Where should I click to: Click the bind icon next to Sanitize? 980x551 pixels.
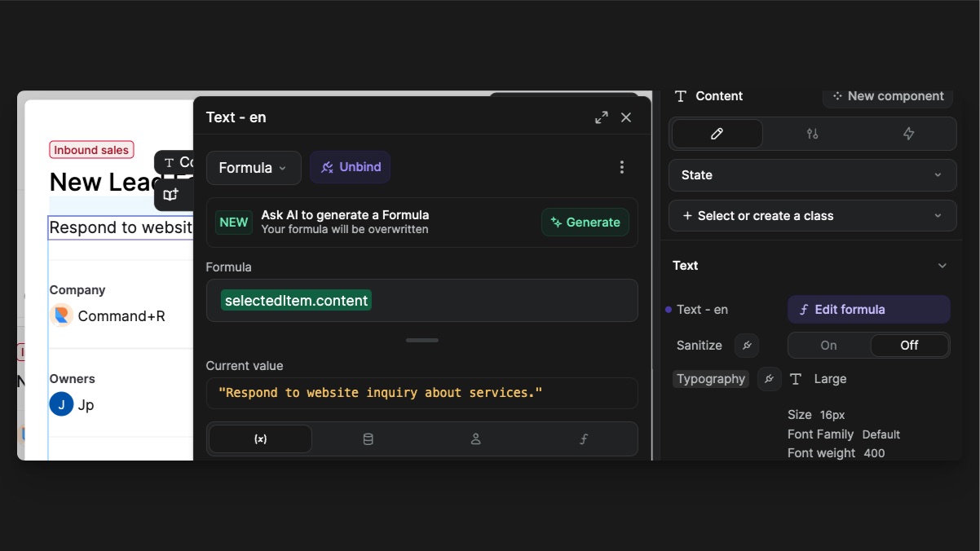click(746, 346)
